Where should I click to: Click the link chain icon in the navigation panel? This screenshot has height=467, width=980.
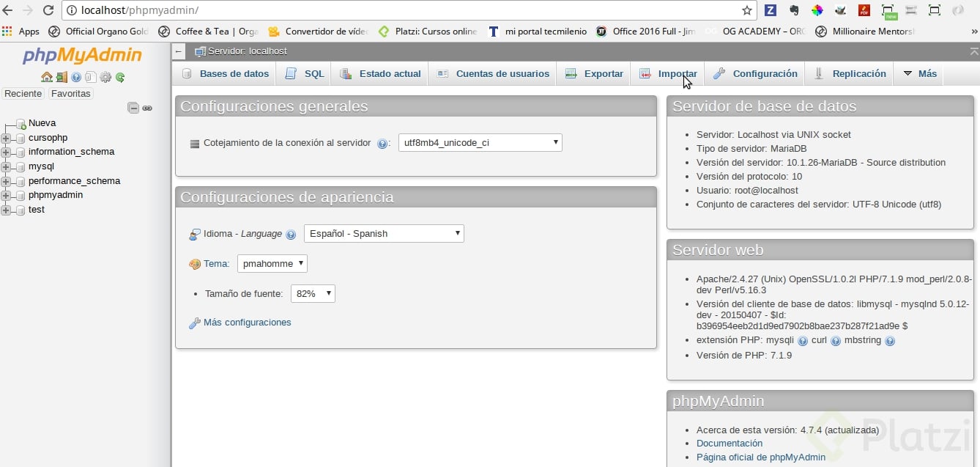coord(147,108)
